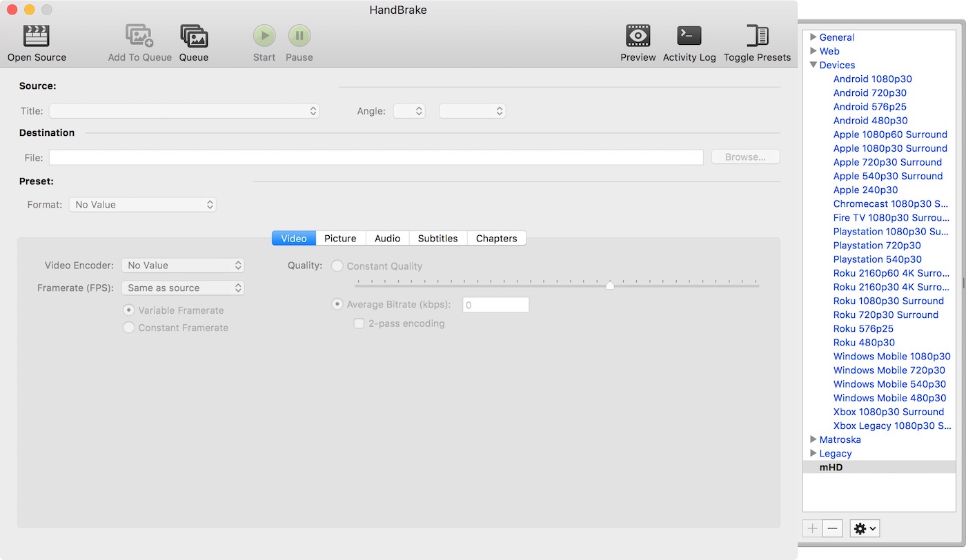Select the Windows Mobile 720p30 preset

click(889, 370)
